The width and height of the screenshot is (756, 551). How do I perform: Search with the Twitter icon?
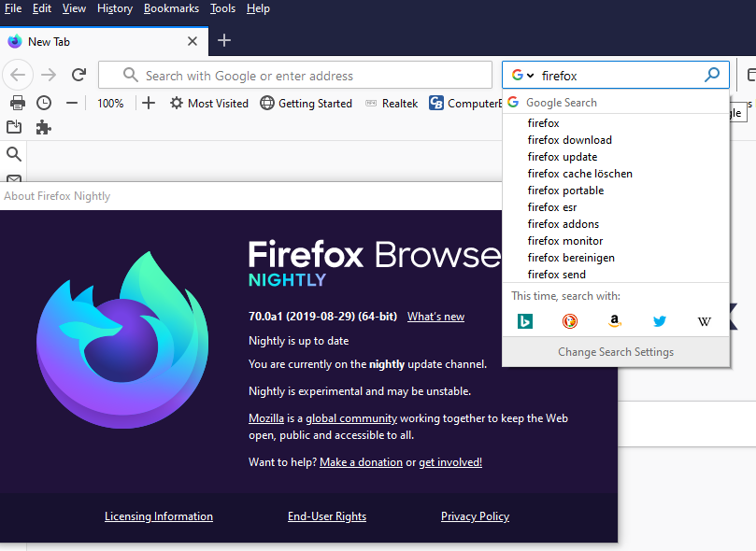[659, 320]
